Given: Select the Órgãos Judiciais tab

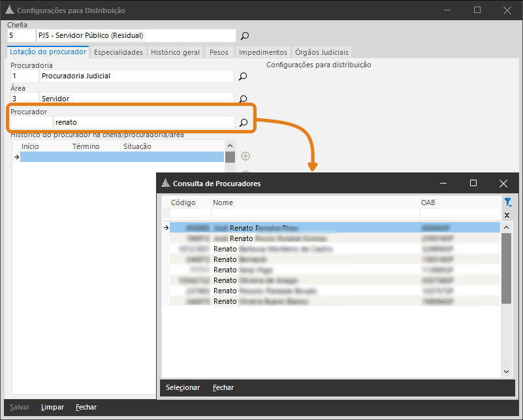Looking at the screenshot, I should (x=322, y=52).
